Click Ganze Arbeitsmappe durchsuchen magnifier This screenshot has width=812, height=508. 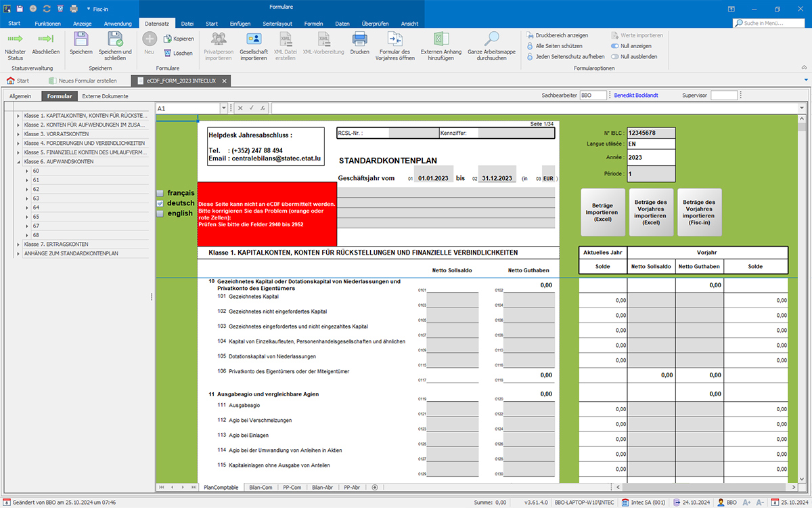tap(492, 39)
